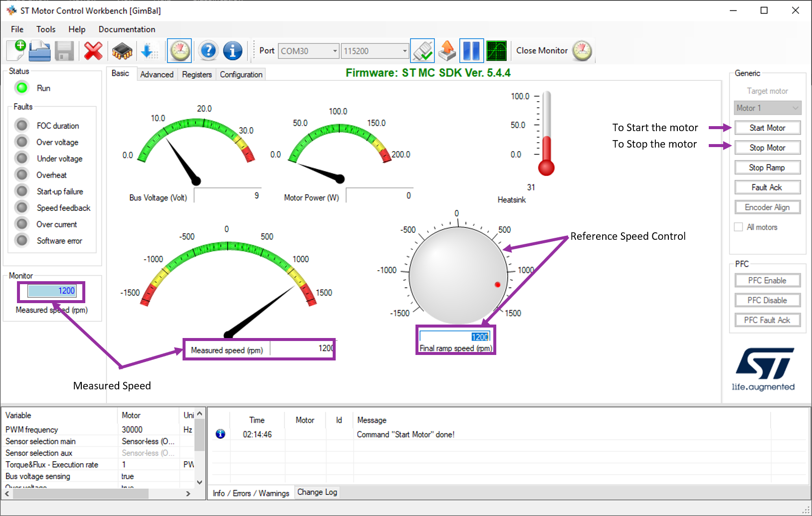Select the Info / Errors / Warnings tab
Screen dimensions: 812x516
(x=251, y=493)
